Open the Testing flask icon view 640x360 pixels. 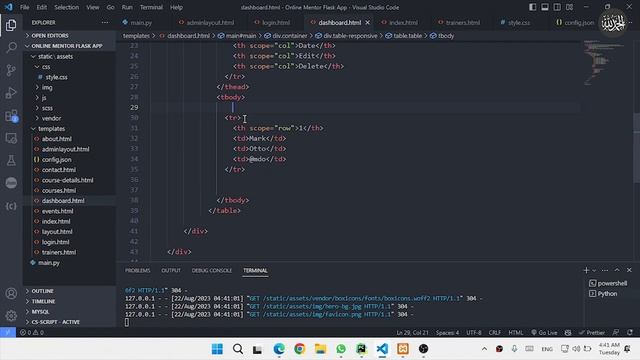coord(11,160)
